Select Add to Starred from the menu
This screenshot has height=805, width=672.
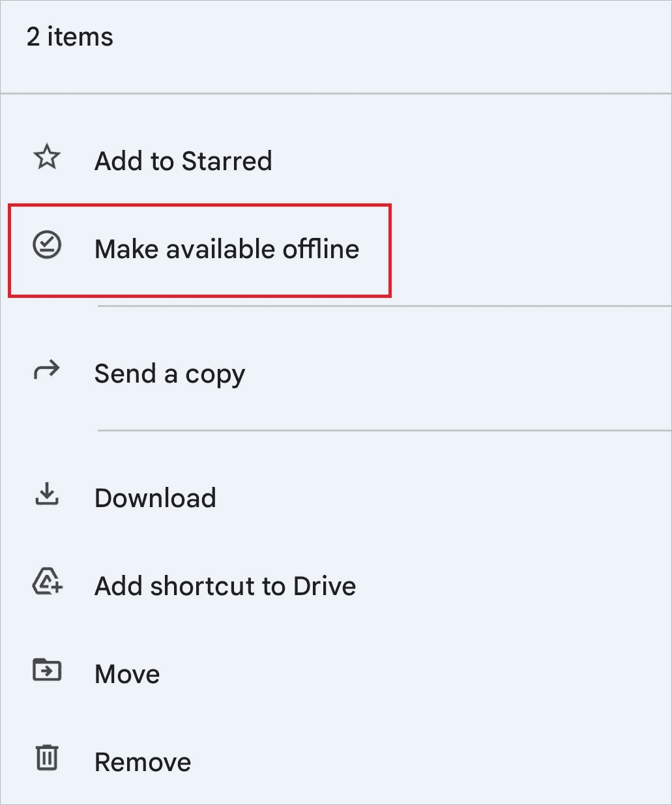183,161
